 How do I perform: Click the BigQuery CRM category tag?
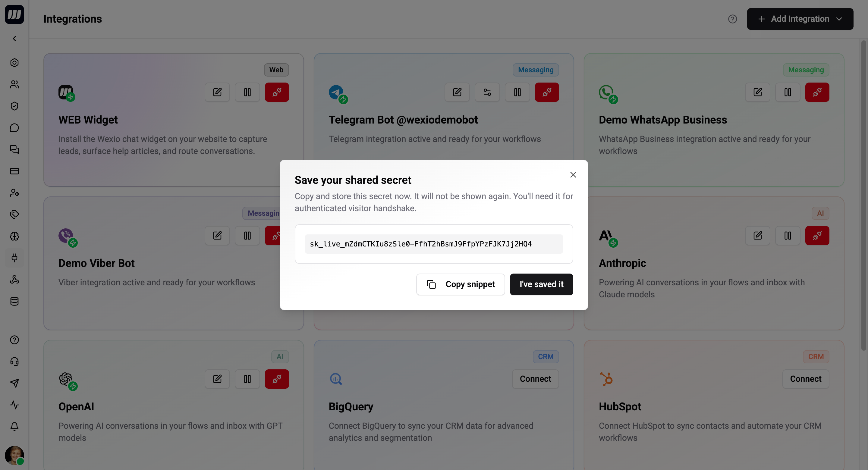click(546, 357)
